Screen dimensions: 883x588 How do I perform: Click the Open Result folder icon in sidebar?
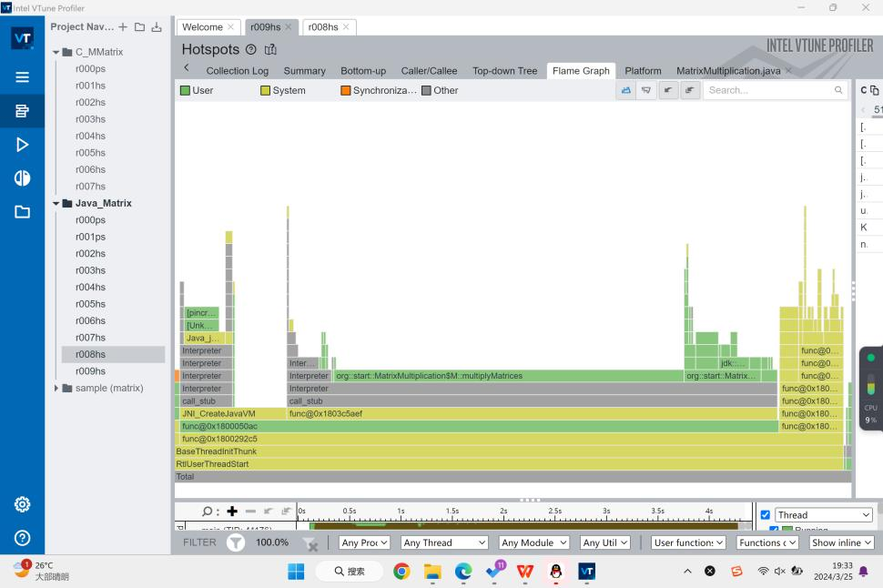click(x=22, y=212)
